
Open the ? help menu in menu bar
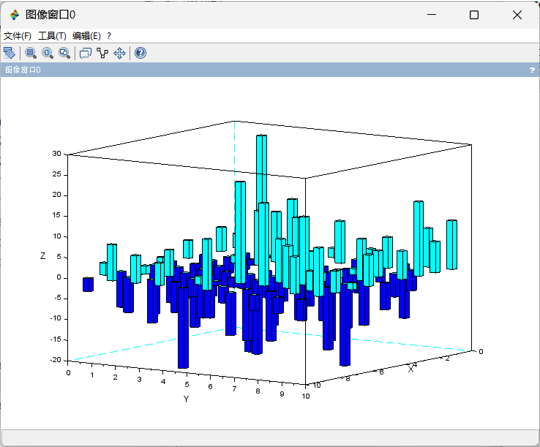[x=109, y=36]
